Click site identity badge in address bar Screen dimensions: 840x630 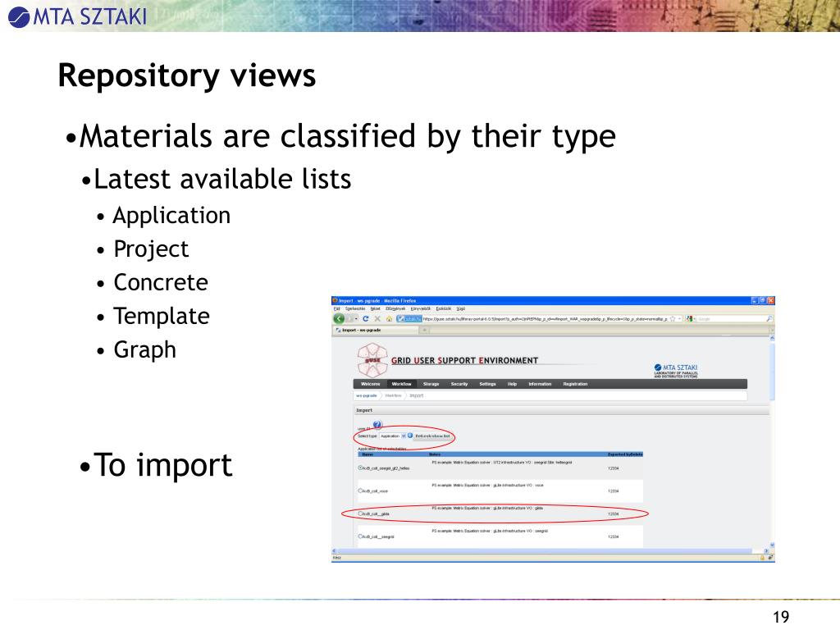point(409,319)
